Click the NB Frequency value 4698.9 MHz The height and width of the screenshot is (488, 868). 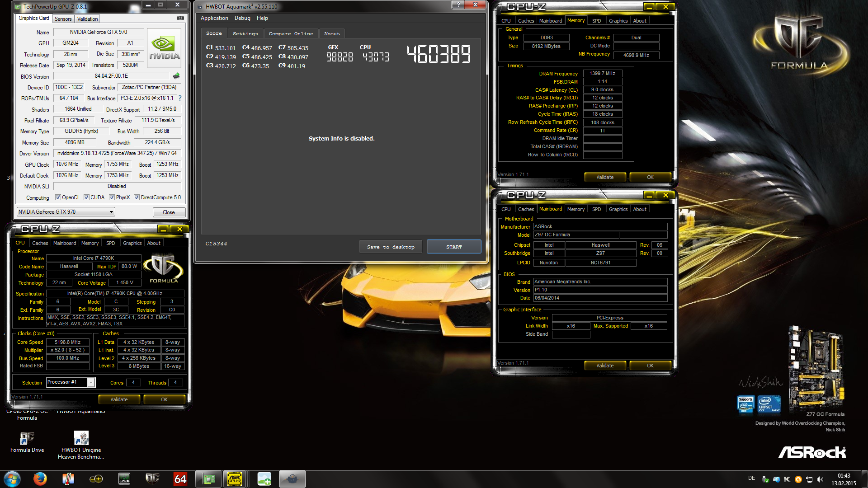(636, 55)
